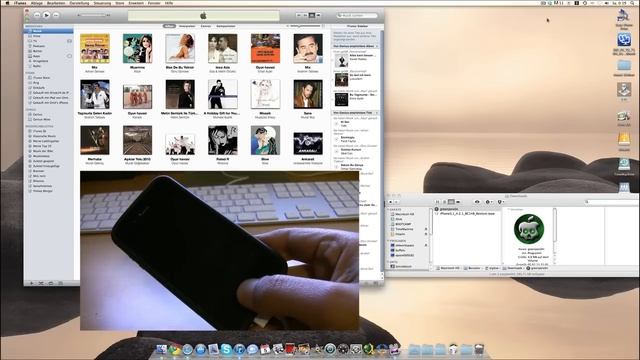Skip to next track in iTunes

pyautogui.click(x=56, y=15)
